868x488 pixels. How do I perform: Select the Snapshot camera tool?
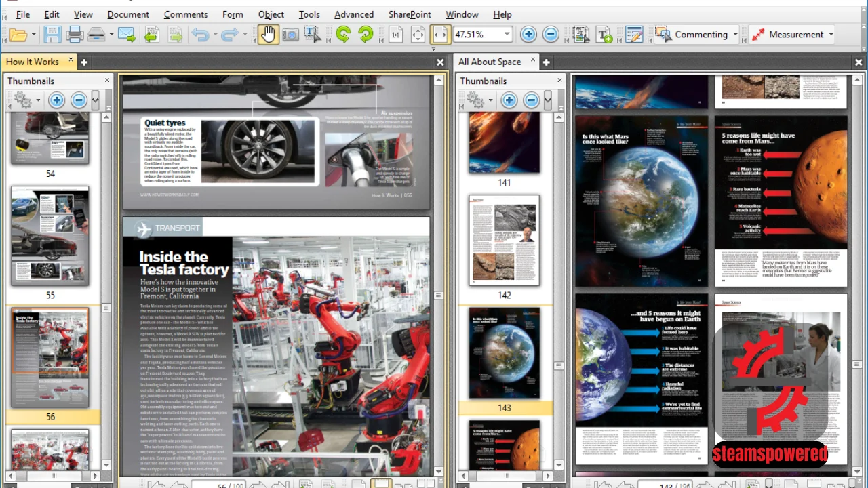coord(290,35)
